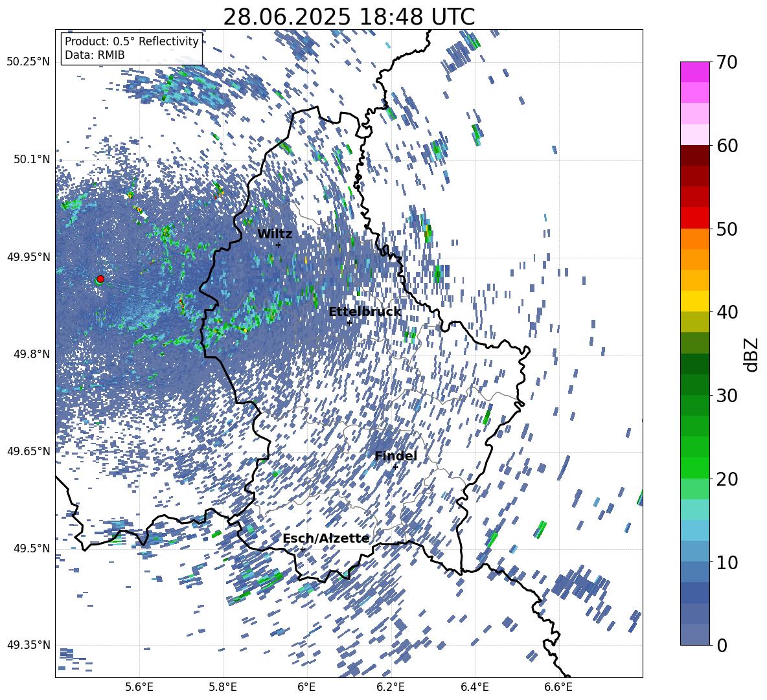Viewport: 767px width, 700px height.
Task: Click the title timestamp 28.06.2025 18:48 UTC
Action: [349, 17]
